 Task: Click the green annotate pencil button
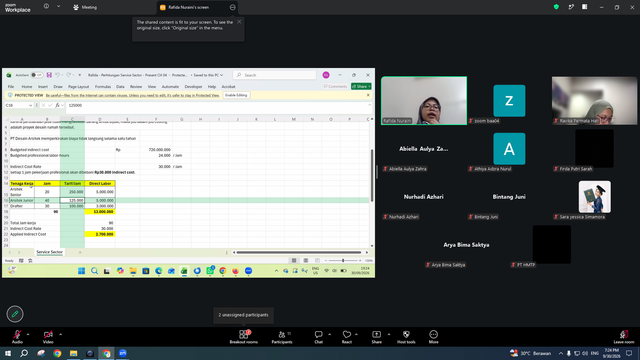(15, 314)
